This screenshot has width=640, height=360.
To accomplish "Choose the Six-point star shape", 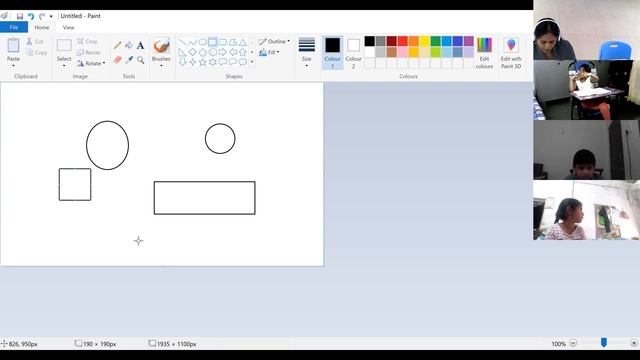I will 213,62.
